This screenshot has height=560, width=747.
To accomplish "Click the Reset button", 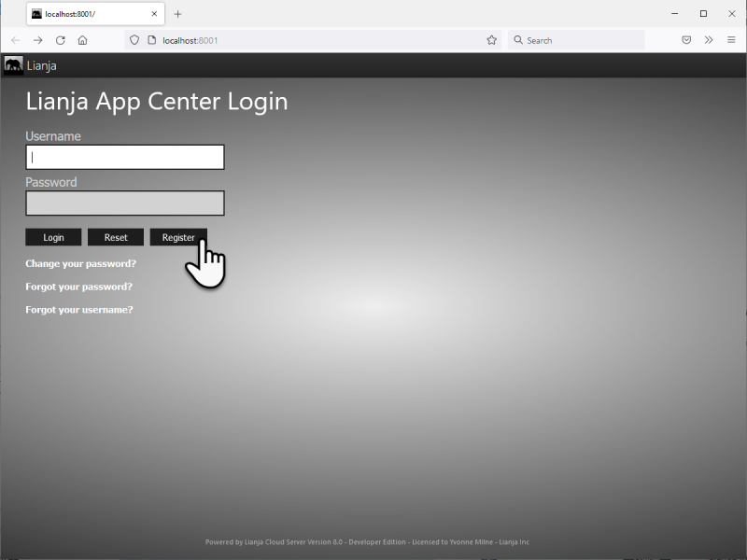I will (116, 237).
